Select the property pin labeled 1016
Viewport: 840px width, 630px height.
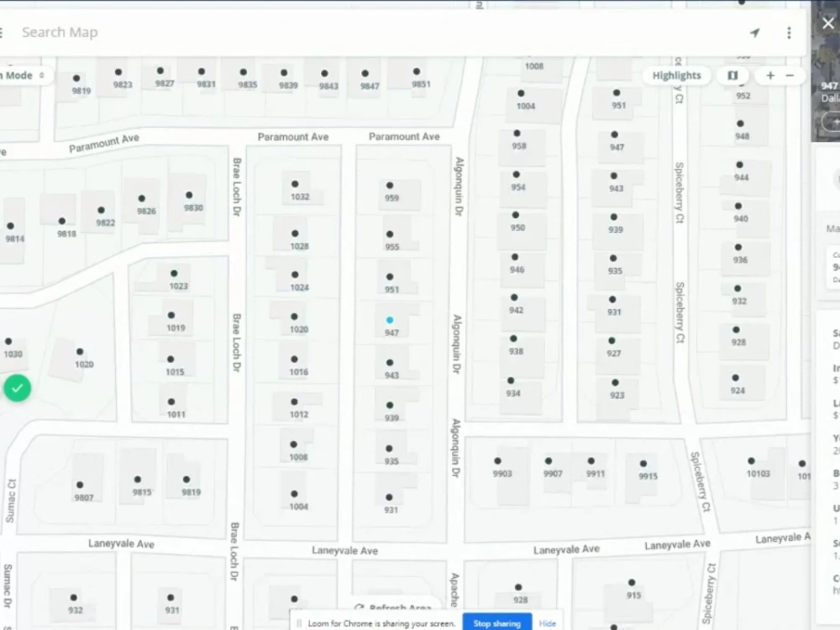294,359
